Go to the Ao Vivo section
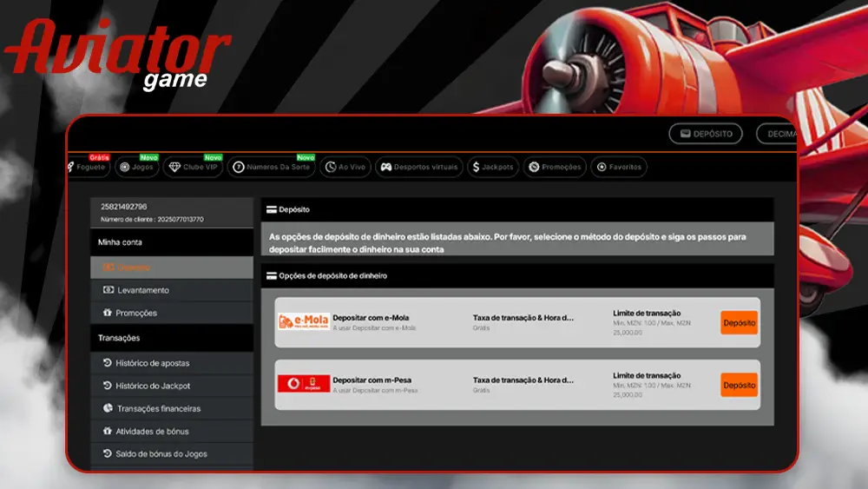This screenshot has width=868, height=489. 344,167
